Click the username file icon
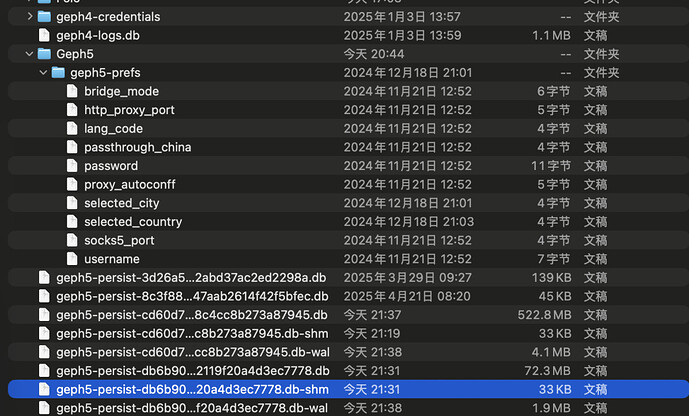Screen dimensions: 689x416 [x=72, y=259]
